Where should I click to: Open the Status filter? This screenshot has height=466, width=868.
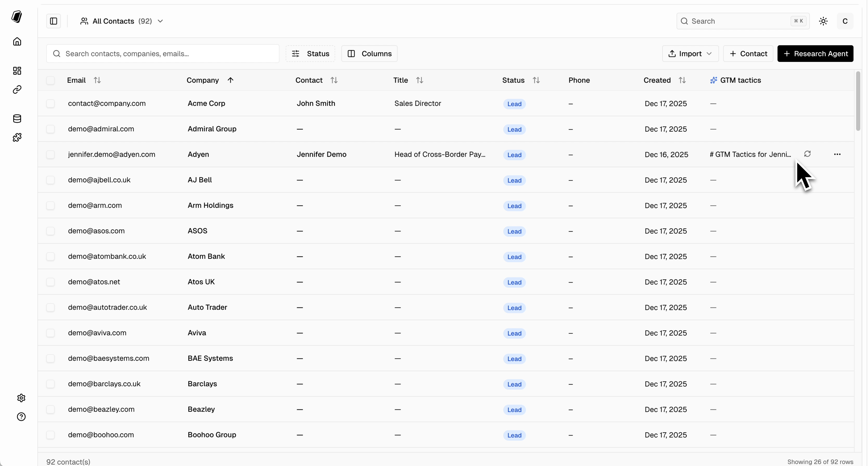310,54
